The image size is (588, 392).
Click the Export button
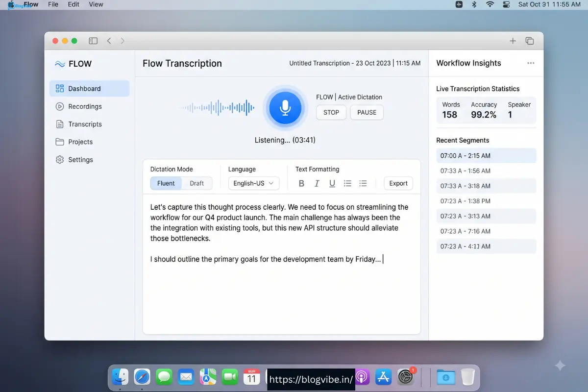point(398,183)
